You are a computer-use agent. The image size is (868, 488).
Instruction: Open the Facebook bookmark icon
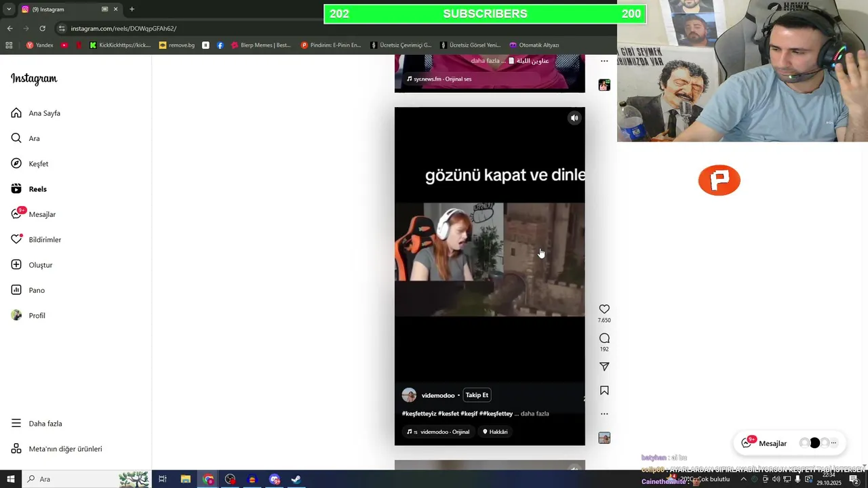pos(220,45)
